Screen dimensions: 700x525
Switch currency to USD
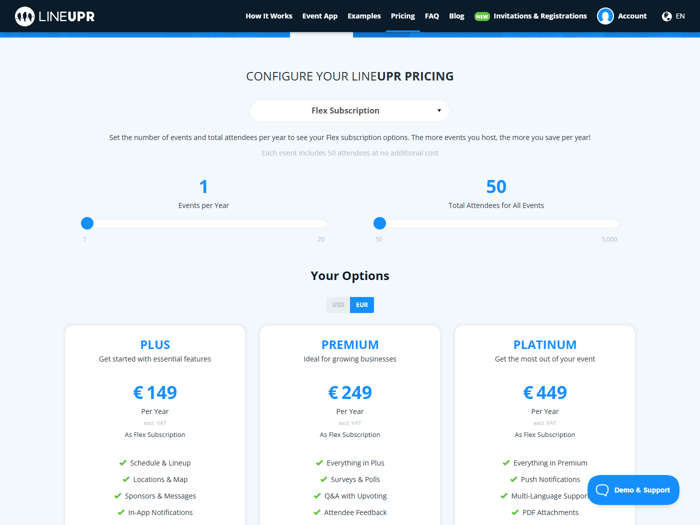point(338,305)
